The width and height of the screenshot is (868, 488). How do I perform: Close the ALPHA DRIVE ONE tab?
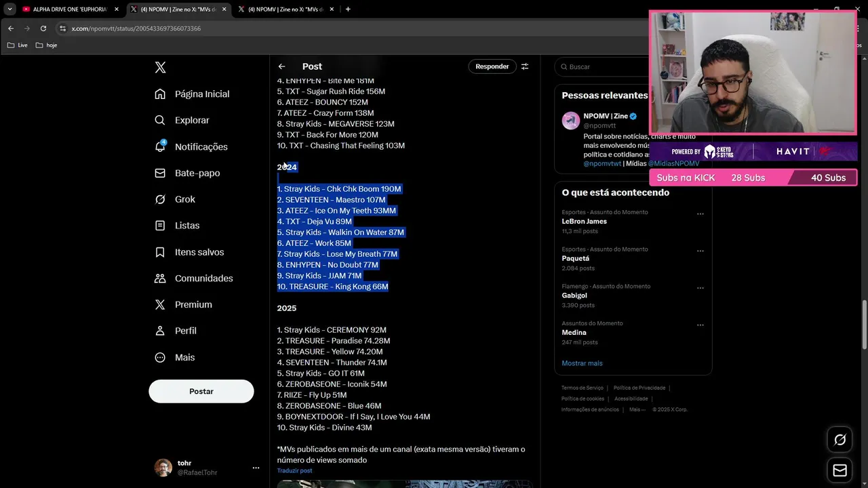116,9
